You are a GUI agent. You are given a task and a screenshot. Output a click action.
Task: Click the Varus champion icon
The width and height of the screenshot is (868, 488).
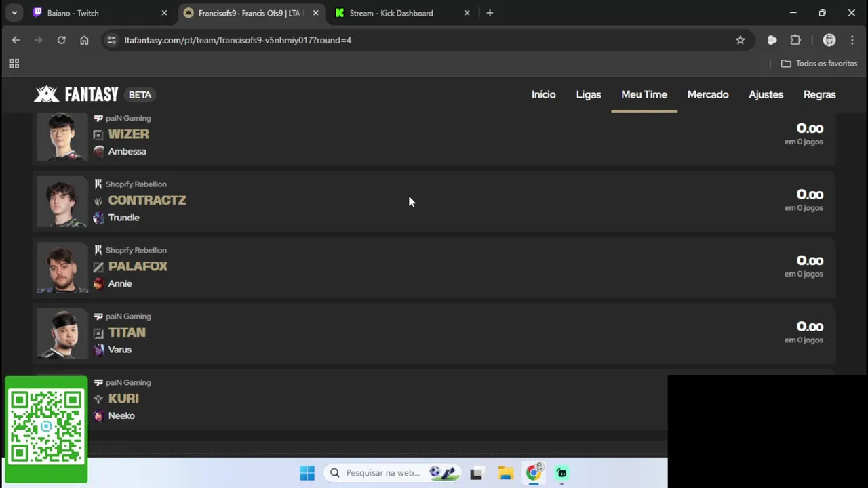click(99, 350)
